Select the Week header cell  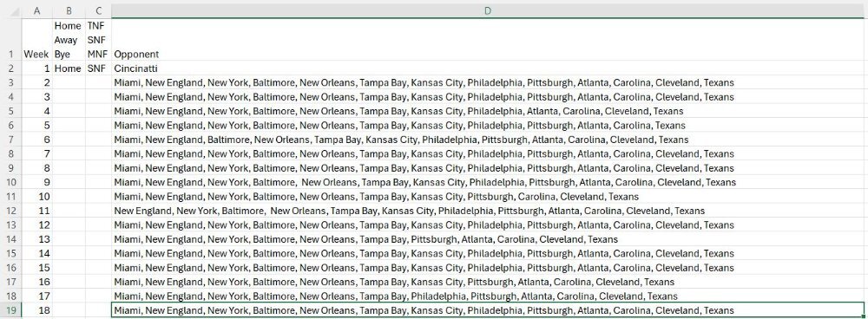point(37,40)
